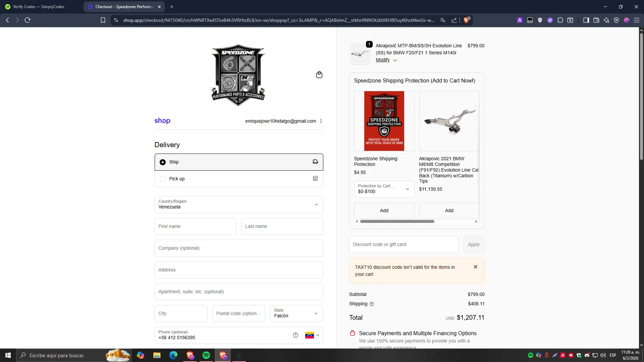Image resolution: width=644 pixels, height=362 pixels.
Task: Go back in browser history
Action: click(7, 20)
